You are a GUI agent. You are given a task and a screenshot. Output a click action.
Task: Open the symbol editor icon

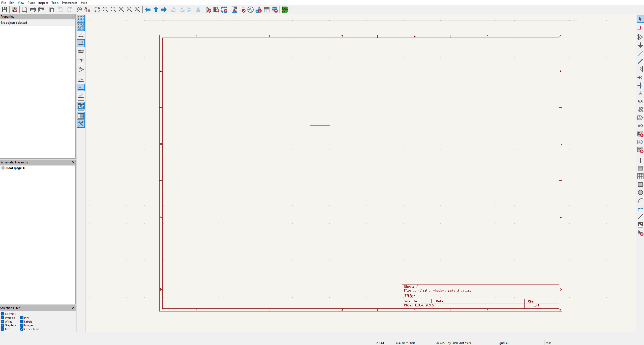[x=208, y=10]
